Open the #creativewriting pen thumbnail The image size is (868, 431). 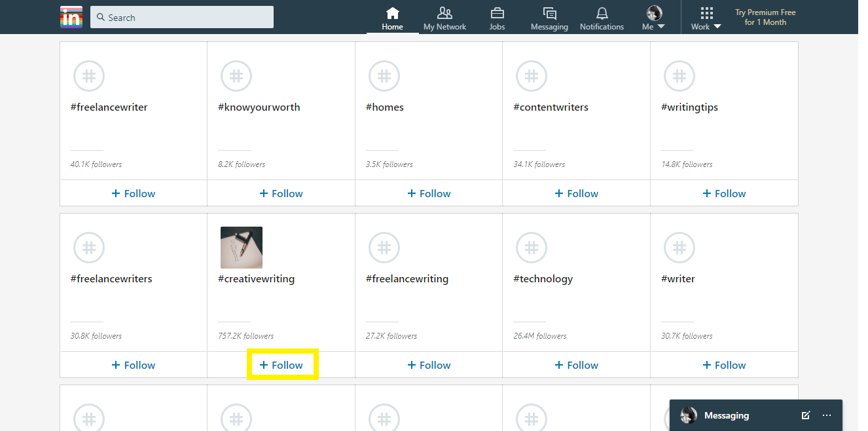coord(242,248)
